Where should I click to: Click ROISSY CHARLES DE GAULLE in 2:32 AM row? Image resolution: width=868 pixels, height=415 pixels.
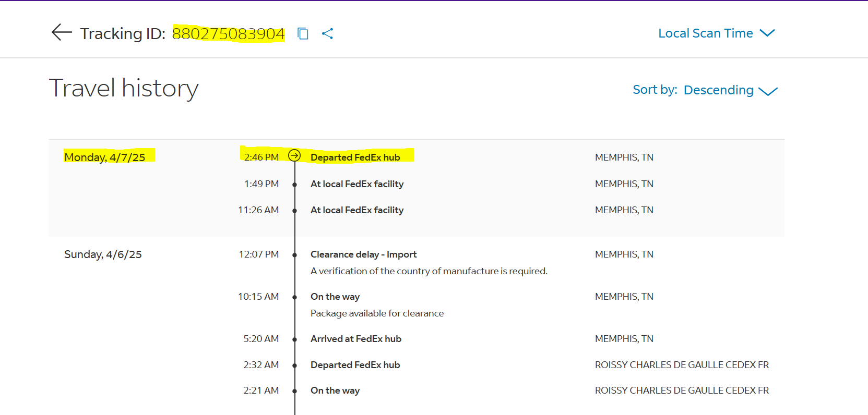click(x=682, y=364)
